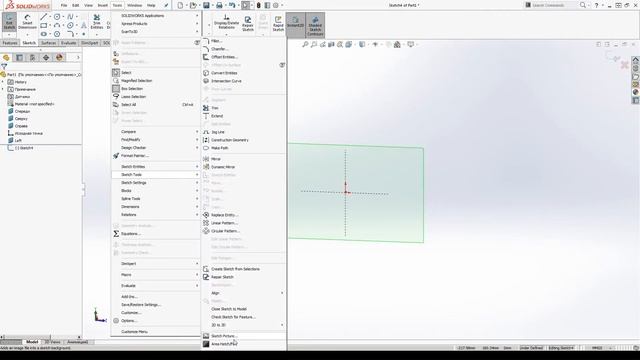Click Display/Delete Relations button
The image size is (640, 360).
227,22
